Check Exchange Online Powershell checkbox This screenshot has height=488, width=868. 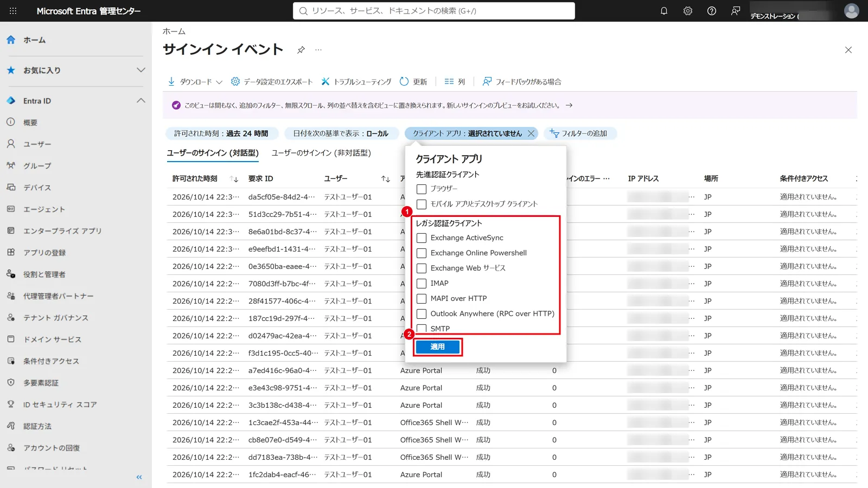coord(422,253)
